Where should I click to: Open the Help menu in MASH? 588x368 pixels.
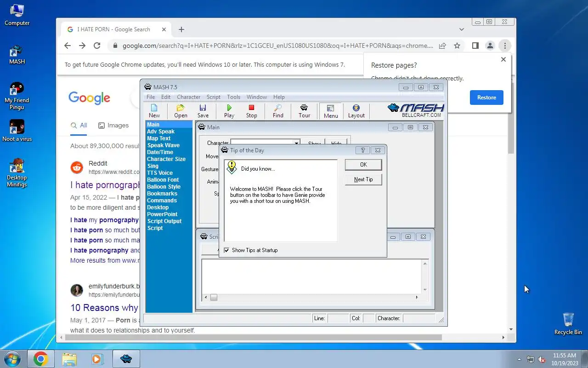(x=279, y=97)
